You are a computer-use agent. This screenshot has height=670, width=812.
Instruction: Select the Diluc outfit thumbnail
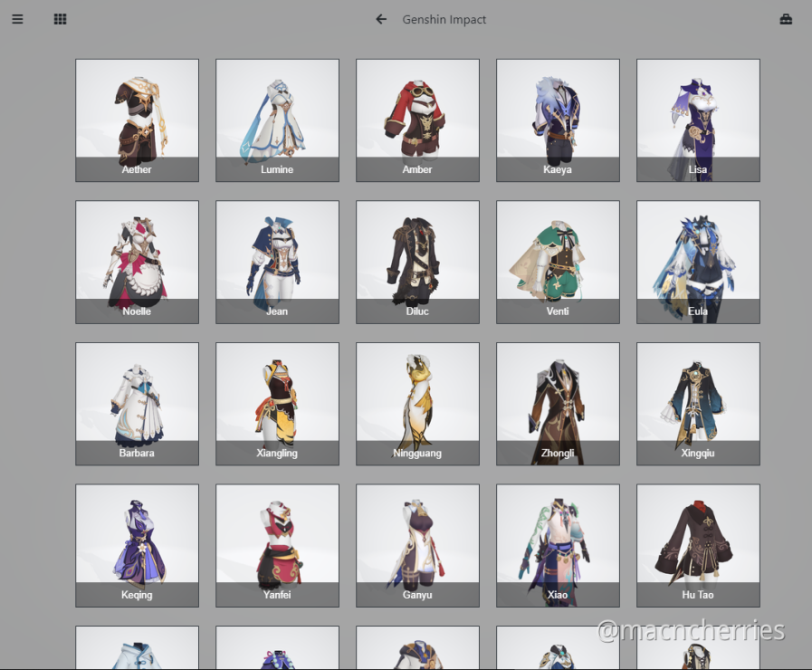418,262
